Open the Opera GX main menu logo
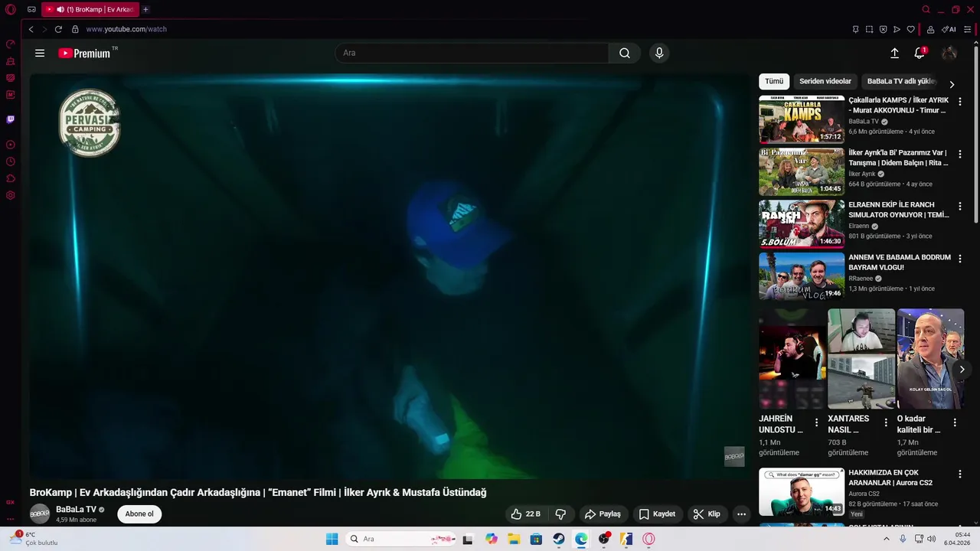Screen dimensions: 980x551 (11, 10)
